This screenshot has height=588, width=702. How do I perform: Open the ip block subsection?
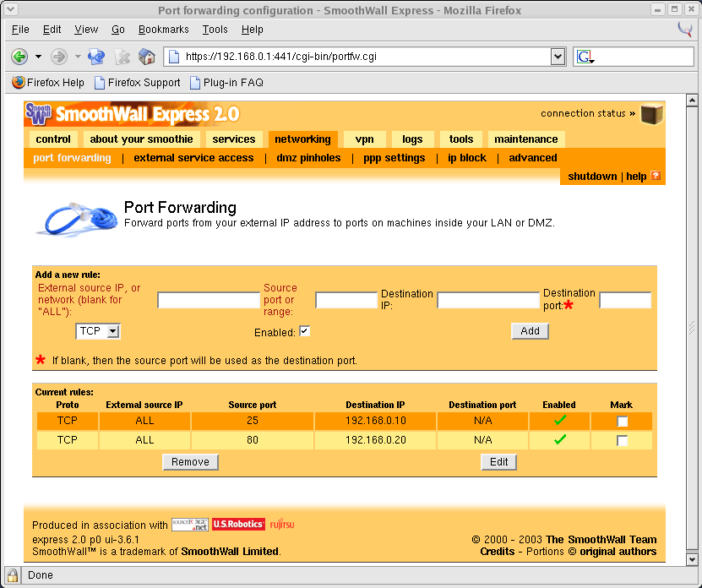click(467, 158)
